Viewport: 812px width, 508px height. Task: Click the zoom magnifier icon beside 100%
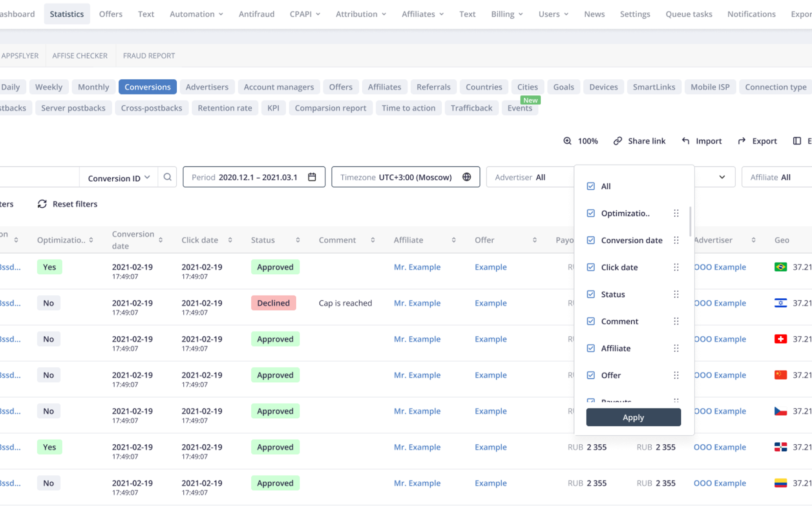(567, 141)
